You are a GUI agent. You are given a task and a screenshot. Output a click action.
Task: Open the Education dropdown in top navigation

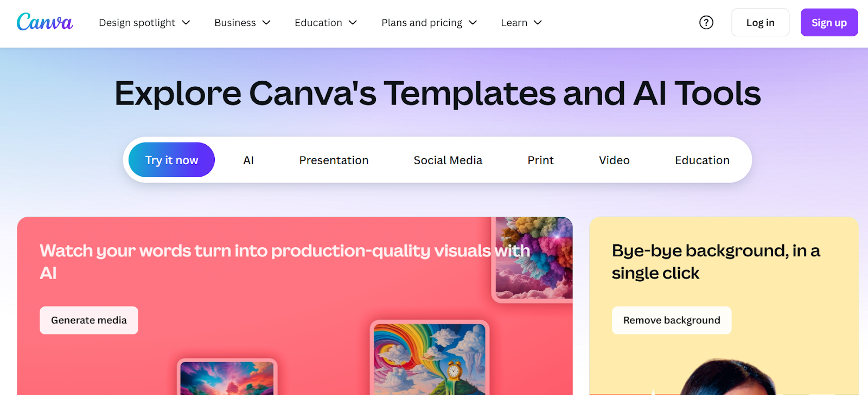point(325,22)
